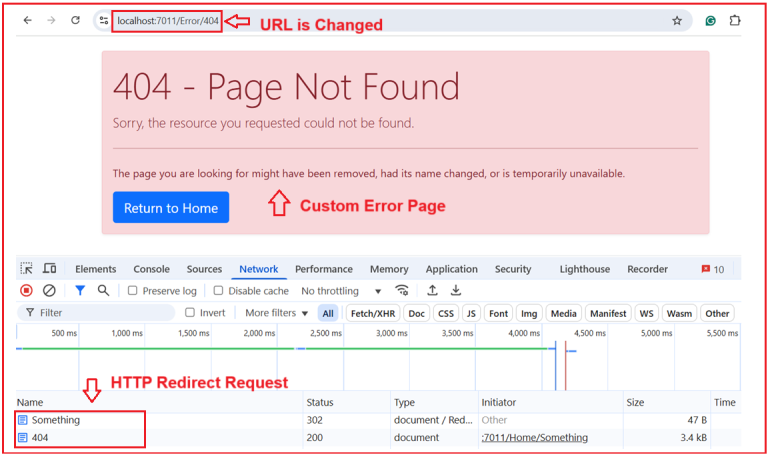
Task: Clear the network log
Action: click(49, 291)
